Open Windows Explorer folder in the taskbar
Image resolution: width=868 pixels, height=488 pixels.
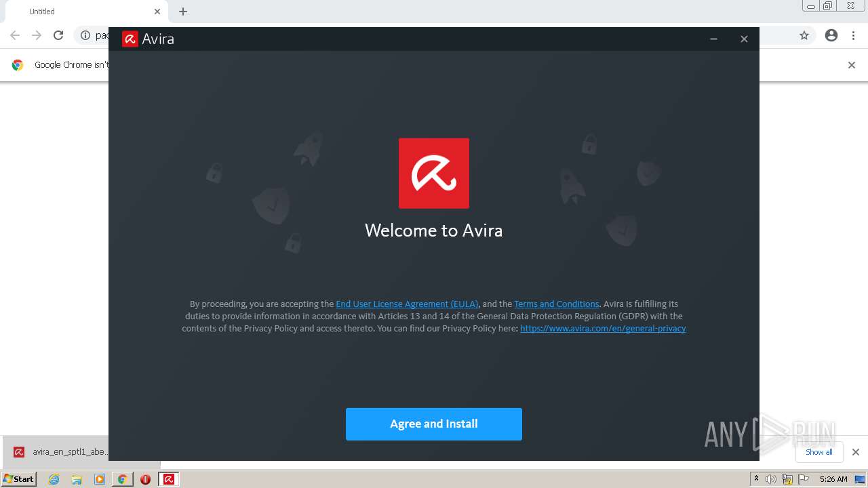pyautogui.click(x=77, y=479)
